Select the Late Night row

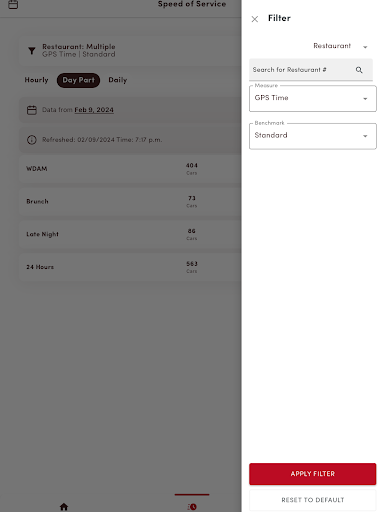click(x=130, y=234)
